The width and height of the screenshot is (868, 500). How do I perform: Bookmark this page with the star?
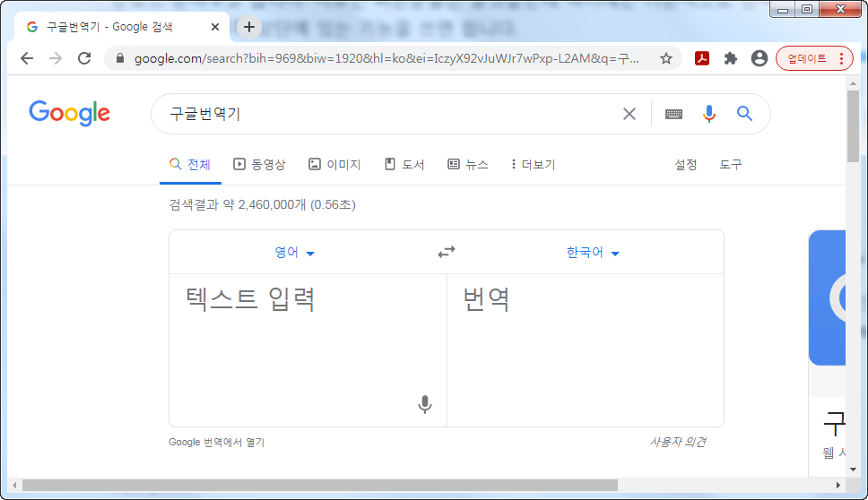pos(666,58)
